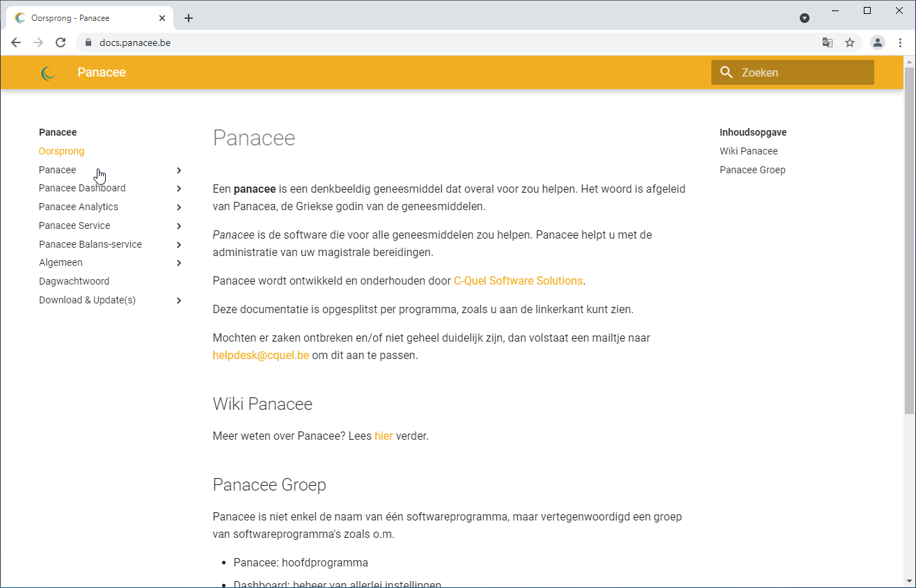Click the tab favicon of Oorsprong - Panacee
The width and height of the screenshot is (916, 588).
(x=20, y=18)
